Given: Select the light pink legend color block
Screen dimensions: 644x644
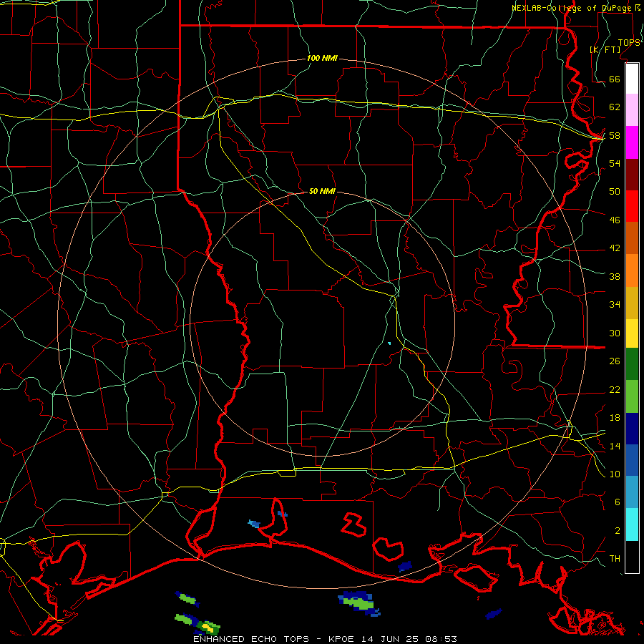Looking at the screenshot, I should 632,109.
